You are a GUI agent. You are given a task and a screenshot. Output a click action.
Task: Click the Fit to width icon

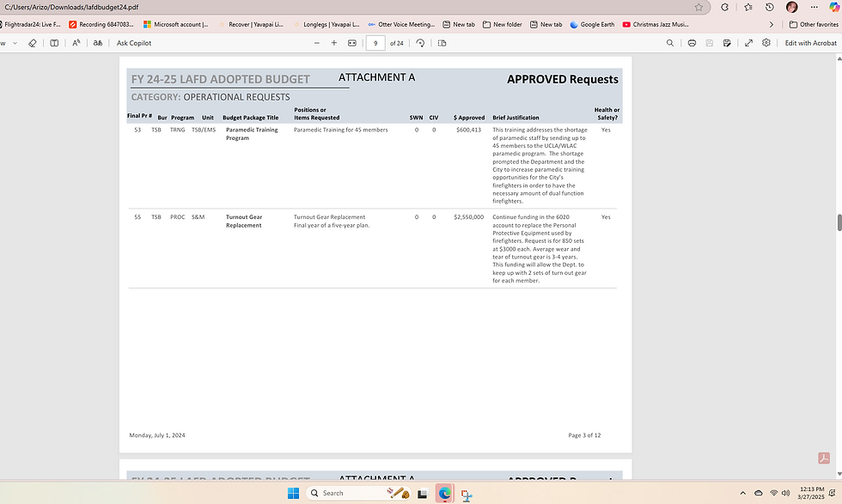(x=351, y=43)
